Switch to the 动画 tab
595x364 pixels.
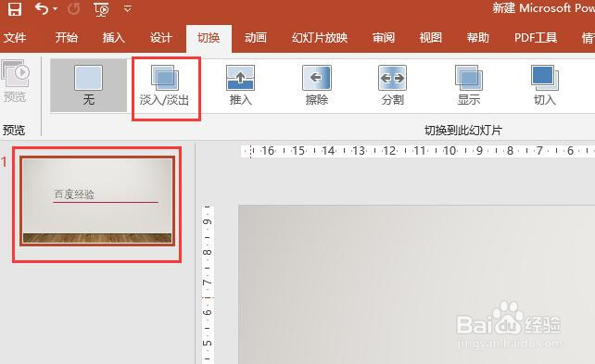click(256, 38)
